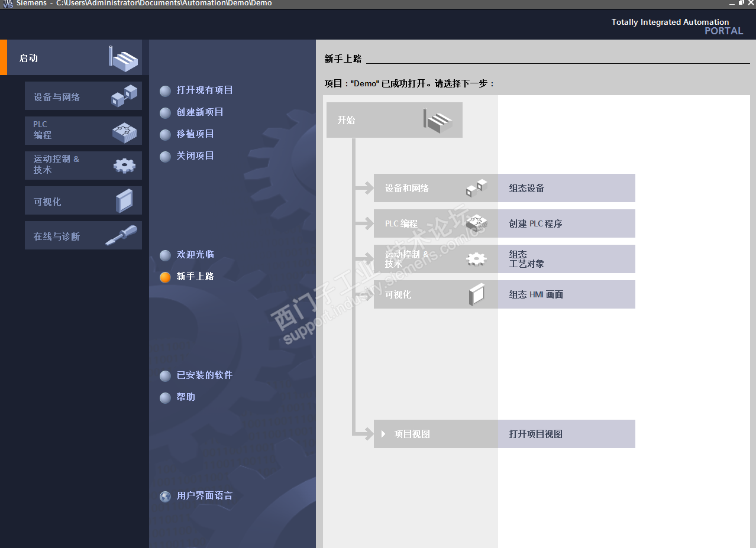Viewport: 756px width, 548px height.
Task: Select the 打开现有项目 bullet
Action: pyautogui.click(x=166, y=91)
